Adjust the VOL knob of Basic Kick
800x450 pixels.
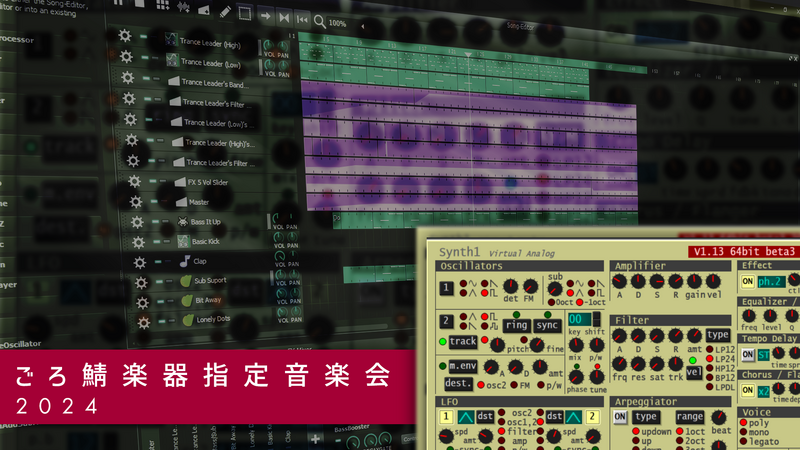click(x=279, y=238)
